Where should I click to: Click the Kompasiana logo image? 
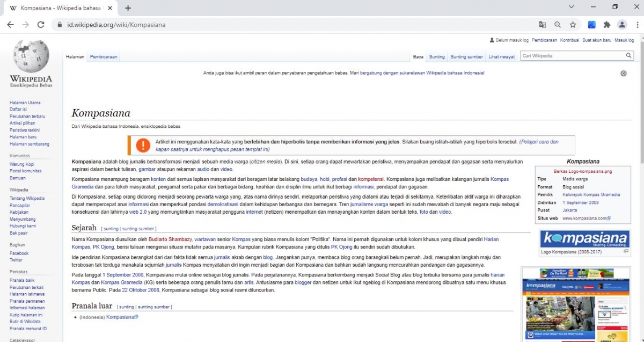[584, 239]
